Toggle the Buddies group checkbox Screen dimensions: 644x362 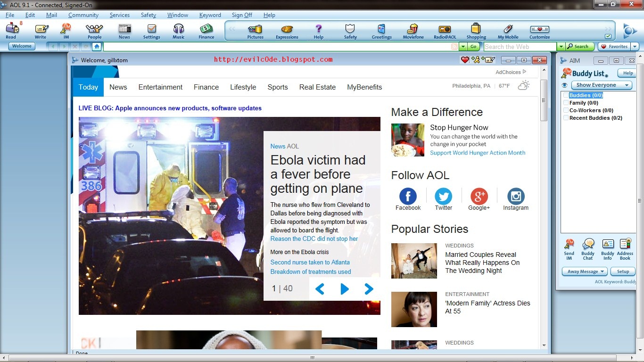pos(566,95)
